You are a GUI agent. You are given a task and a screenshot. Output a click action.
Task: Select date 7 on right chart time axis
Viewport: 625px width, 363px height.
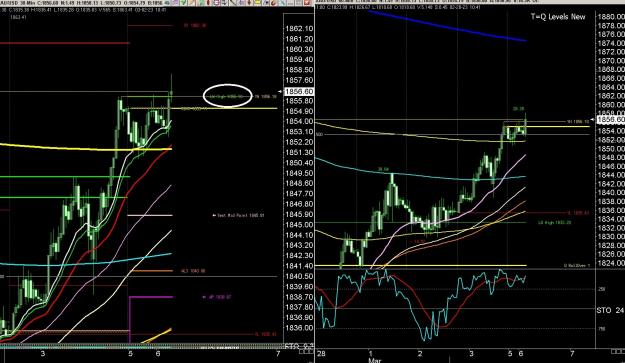[572, 354]
